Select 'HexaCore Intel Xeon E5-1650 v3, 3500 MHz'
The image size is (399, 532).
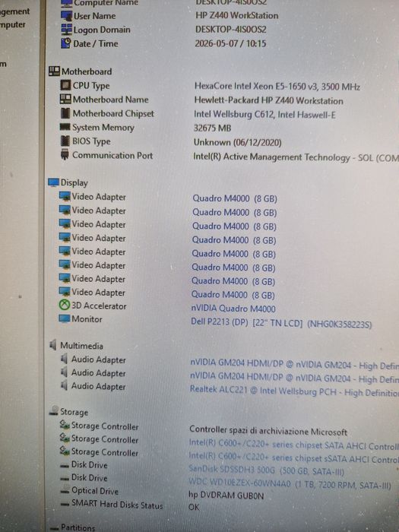[x=277, y=87]
